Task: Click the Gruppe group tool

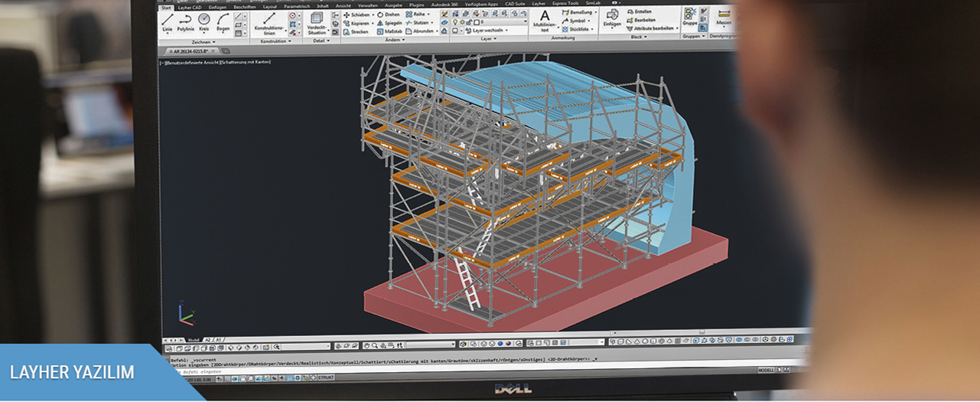Action: pyautogui.click(x=690, y=17)
